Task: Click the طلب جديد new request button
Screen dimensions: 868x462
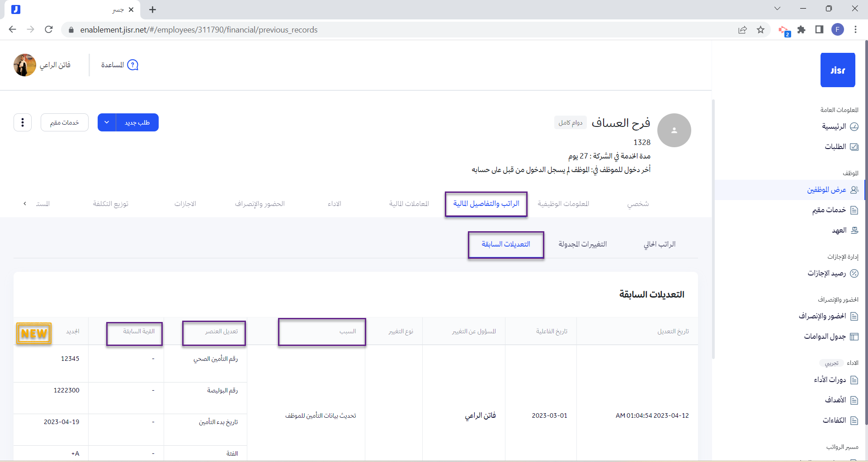Action: point(137,122)
